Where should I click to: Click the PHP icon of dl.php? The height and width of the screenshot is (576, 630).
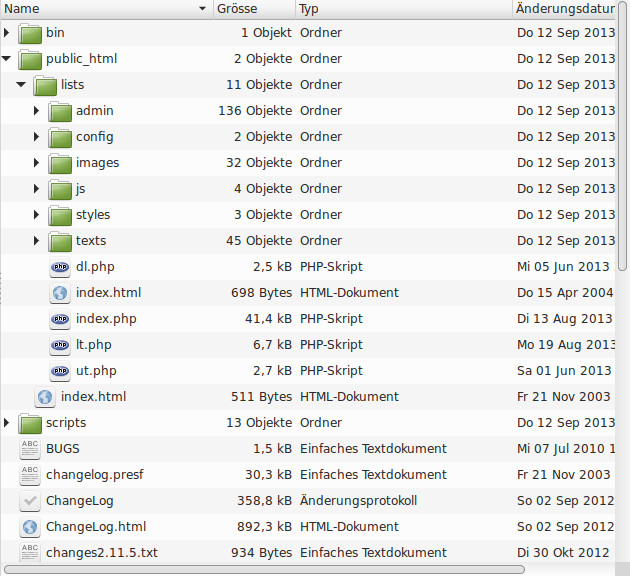tap(60, 267)
